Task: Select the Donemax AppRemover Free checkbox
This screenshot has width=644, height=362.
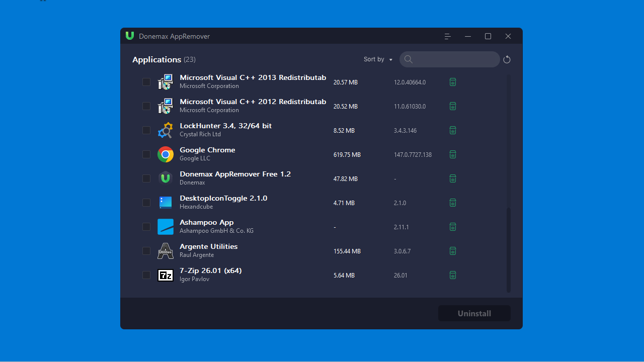Action: tap(146, 178)
